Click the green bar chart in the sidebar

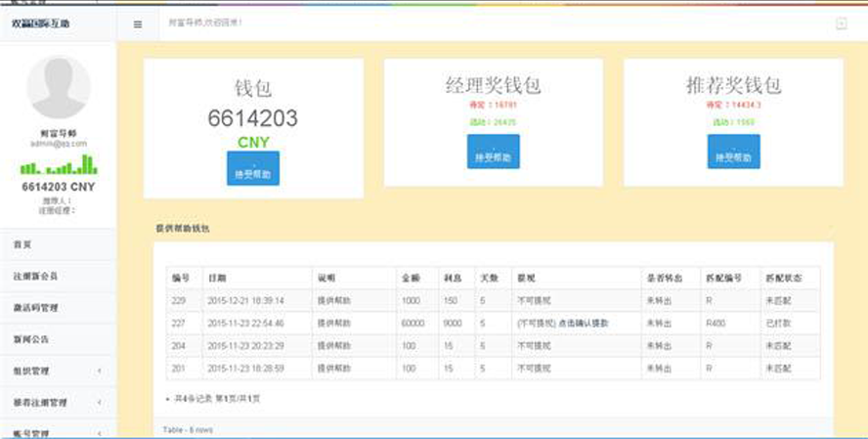59,164
